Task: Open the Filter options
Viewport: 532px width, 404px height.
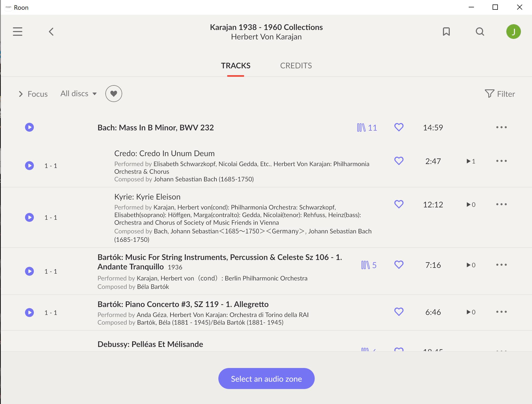Action: [500, 94]
